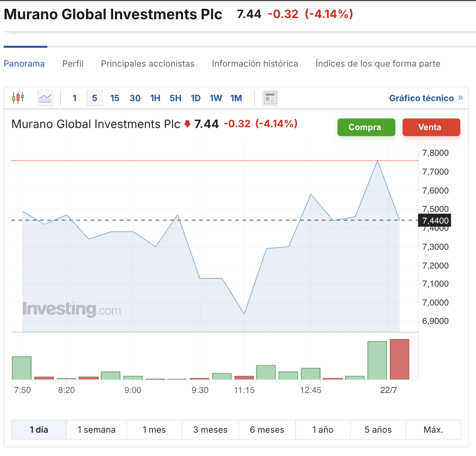
Task: Display the 1 año range
Action: tap(323, 430)
